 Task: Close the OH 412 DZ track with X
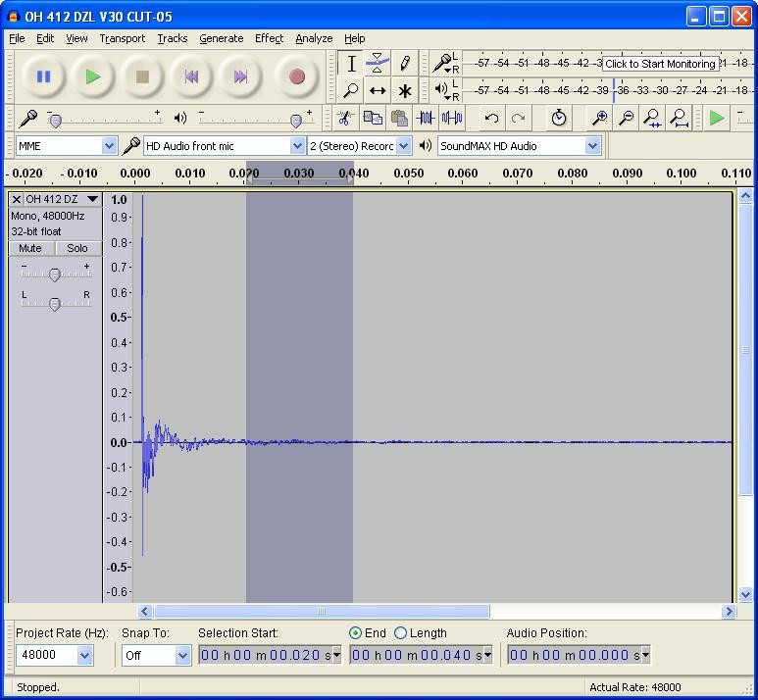(17, 199)
